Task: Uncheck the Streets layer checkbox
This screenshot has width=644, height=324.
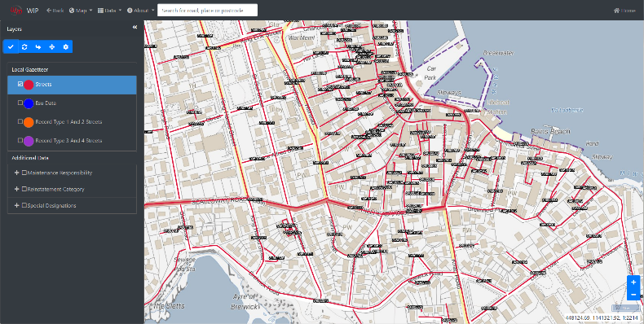Action: coord(20,84)
